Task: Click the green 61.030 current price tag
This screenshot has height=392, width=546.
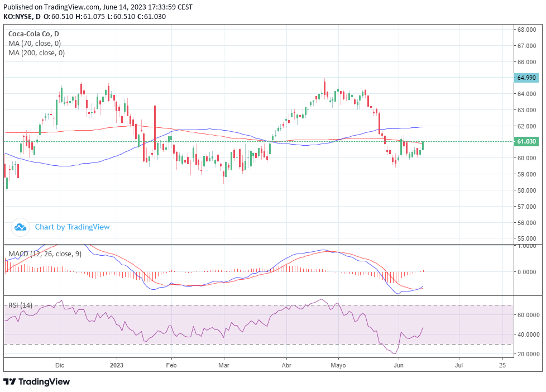Action: pyautogui.click(x=526, y=141)
